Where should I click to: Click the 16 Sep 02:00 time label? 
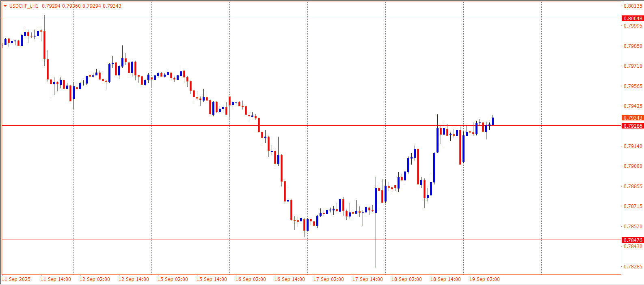coord(251,279)
